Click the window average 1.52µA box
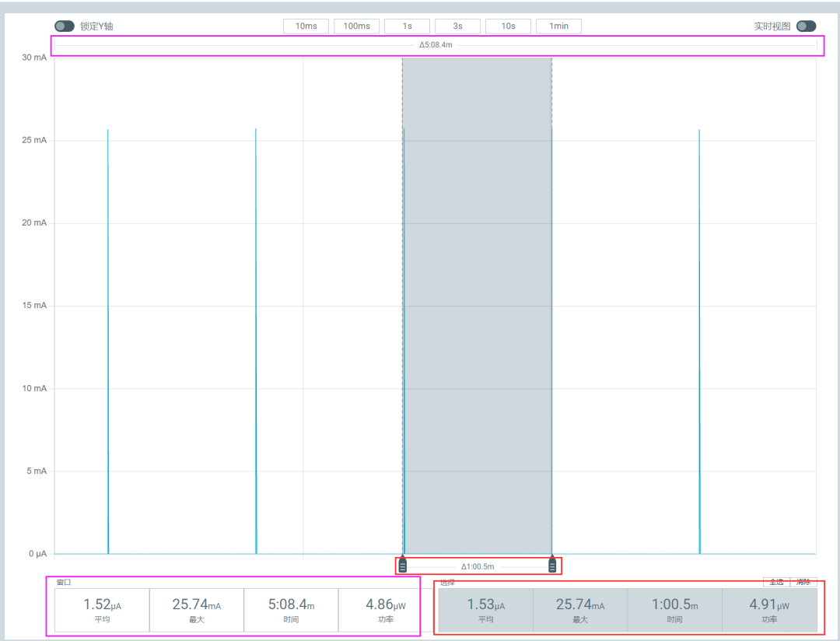 (x=102, y=610)
